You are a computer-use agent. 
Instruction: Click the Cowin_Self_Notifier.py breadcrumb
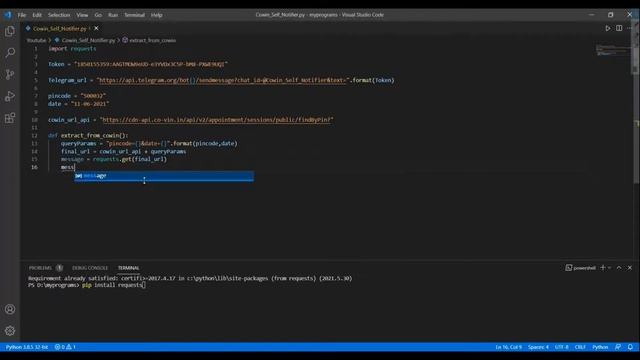88,40
